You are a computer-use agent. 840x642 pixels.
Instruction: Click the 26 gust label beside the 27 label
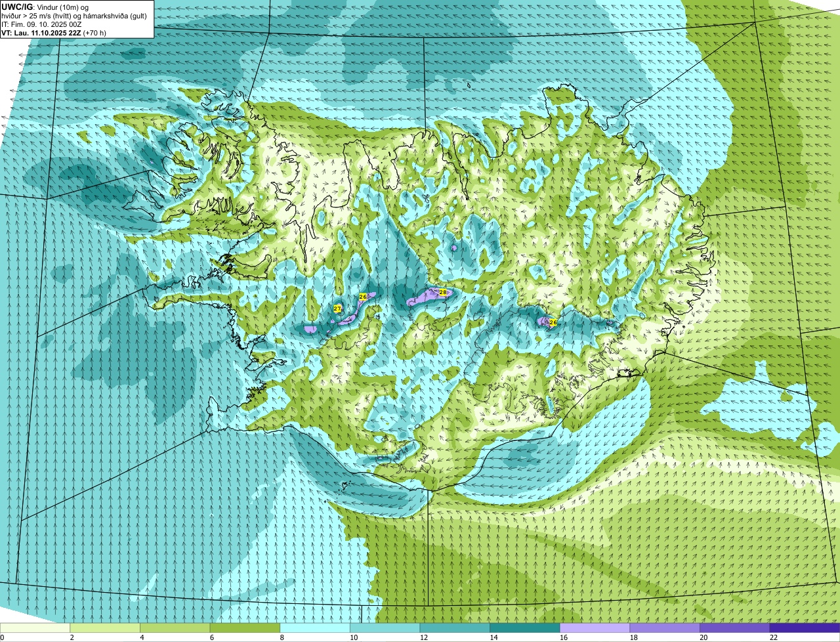pyautogui.click(x=363, y=297)
